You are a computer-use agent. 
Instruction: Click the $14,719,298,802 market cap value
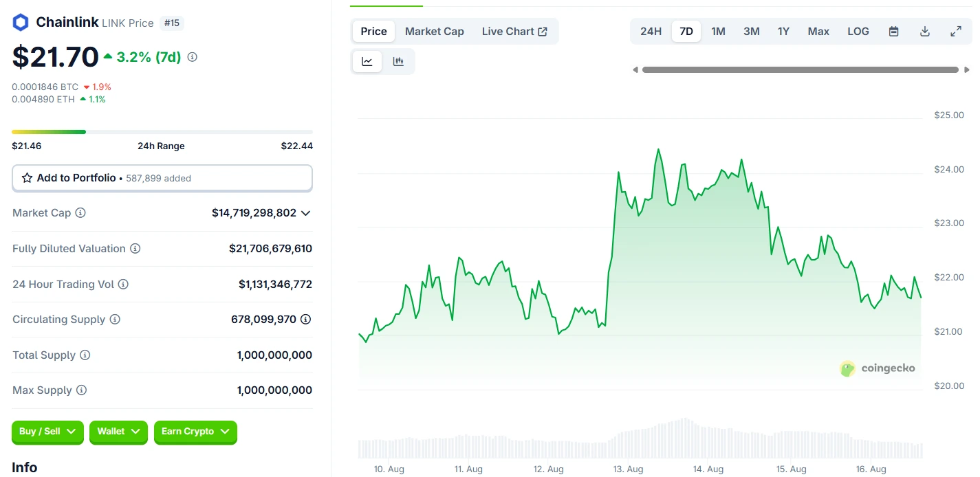(x=254, y=213)
